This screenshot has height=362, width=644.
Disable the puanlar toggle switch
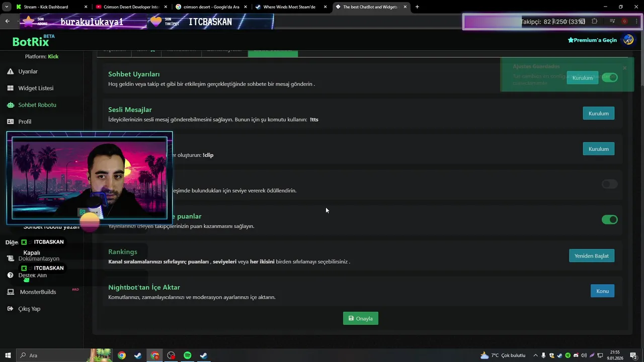(610, 220)
